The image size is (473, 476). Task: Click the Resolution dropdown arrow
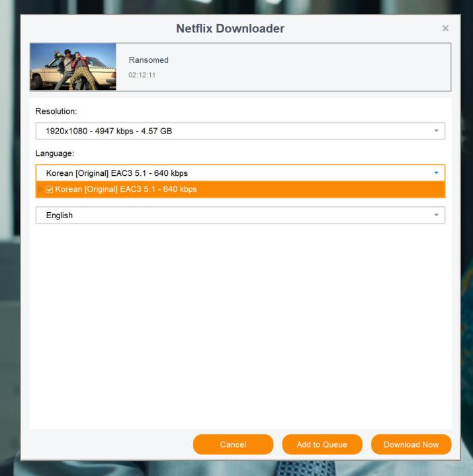(x=436, y=131)
